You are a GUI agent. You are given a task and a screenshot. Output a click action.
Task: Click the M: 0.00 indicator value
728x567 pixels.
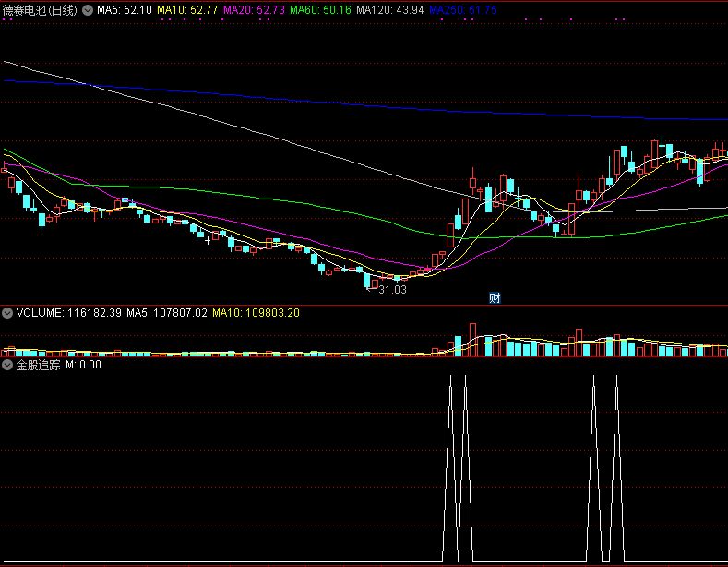pos(83,365)
